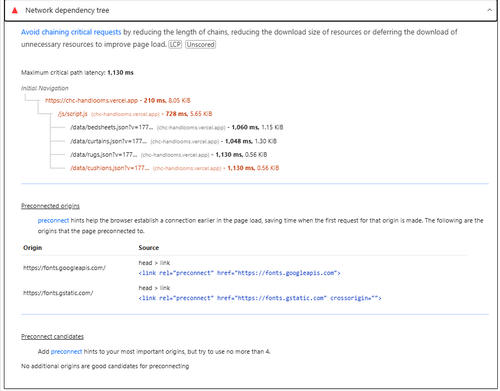The image size is (500, 391).
Task: Click the Preconnect candidates heading
Action: 52,337
